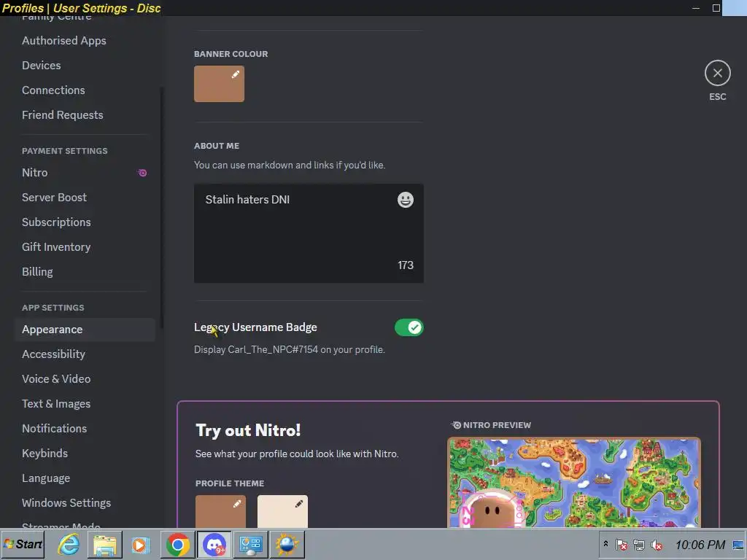Open Friend Requests settings
Screen dimensions: 747x560
click(63, 114)
